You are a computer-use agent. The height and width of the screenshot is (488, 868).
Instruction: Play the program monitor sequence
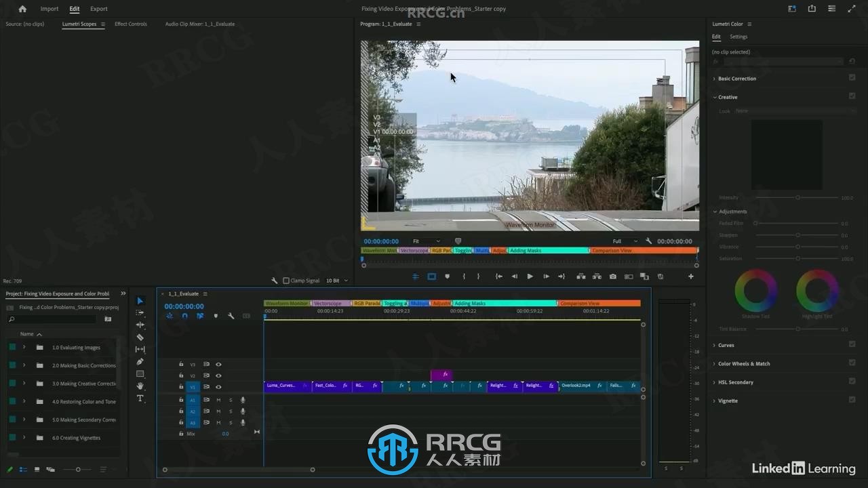tap(530, 277)
